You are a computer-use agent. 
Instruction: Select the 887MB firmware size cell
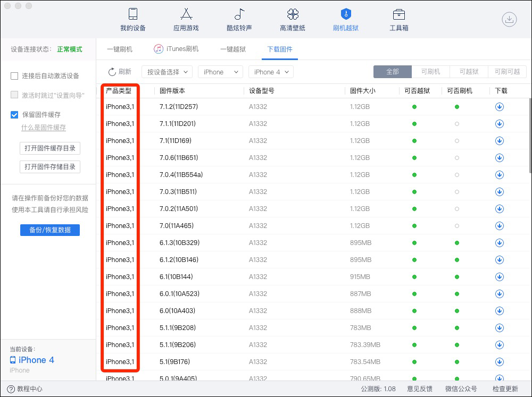click(360, 293)
